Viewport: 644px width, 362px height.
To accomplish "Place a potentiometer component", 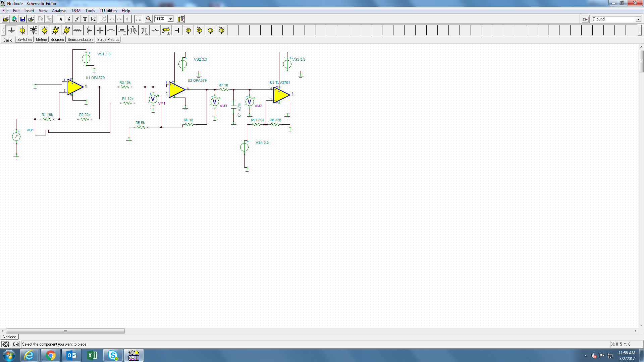I will tap(89, 31).
